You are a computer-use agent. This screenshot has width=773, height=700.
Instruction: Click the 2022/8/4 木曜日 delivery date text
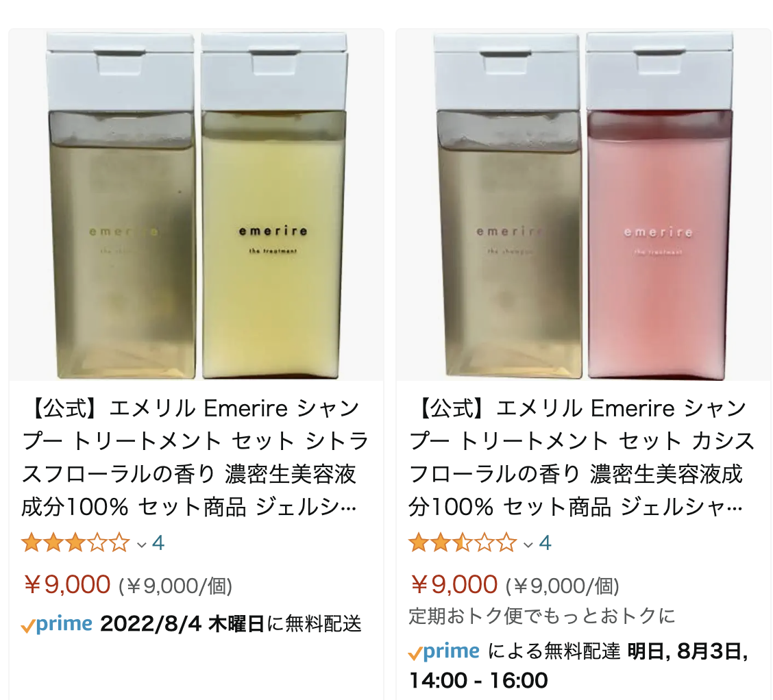point(182,624)
